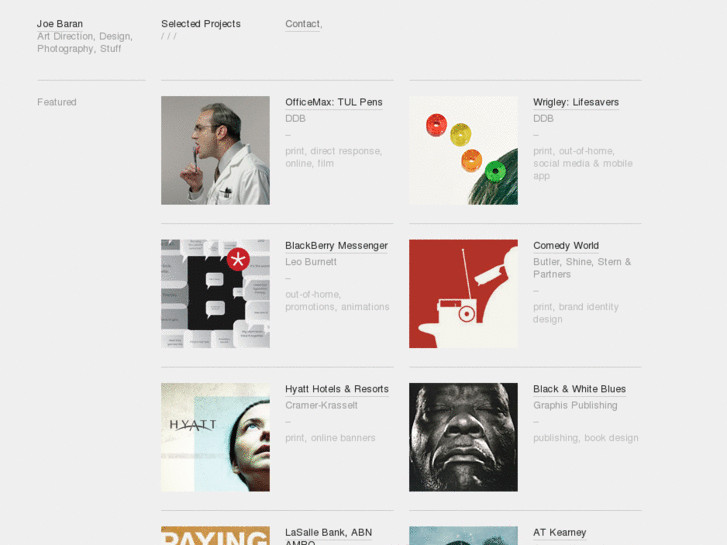
Task: Click the 'print, online banners' description text
Action: pyautogui.click(x=330, y=438)
